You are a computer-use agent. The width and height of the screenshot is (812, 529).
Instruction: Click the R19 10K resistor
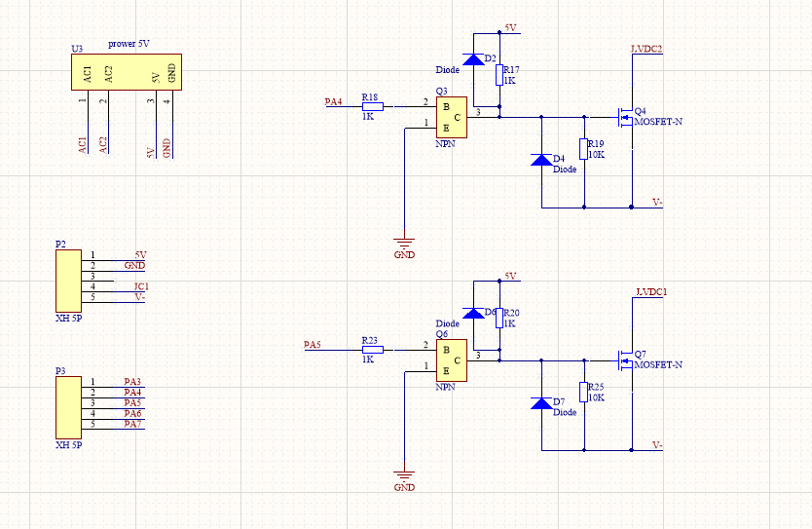pyautogui.click(x=584, y=149)
